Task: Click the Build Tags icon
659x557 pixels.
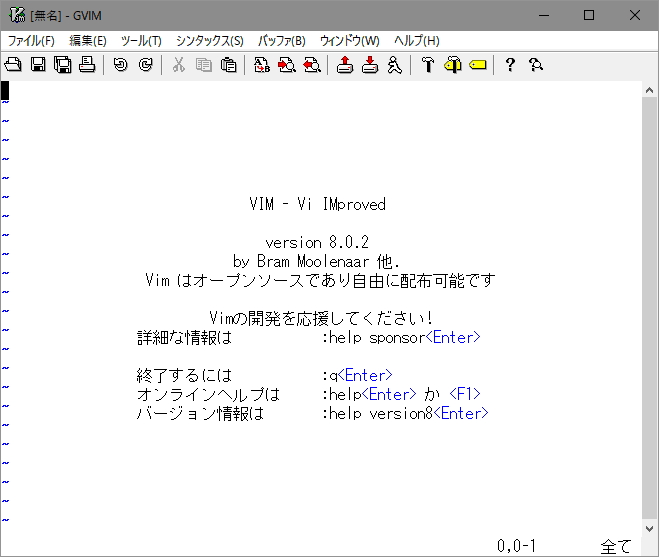Action: (x=453, y=65)
